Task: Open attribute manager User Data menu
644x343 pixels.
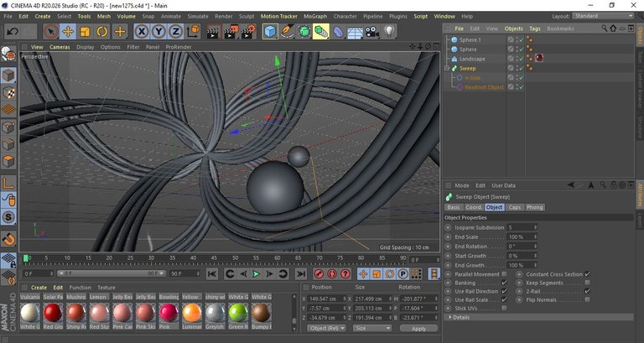Action: pyautogui.click(x=503, y=185)
